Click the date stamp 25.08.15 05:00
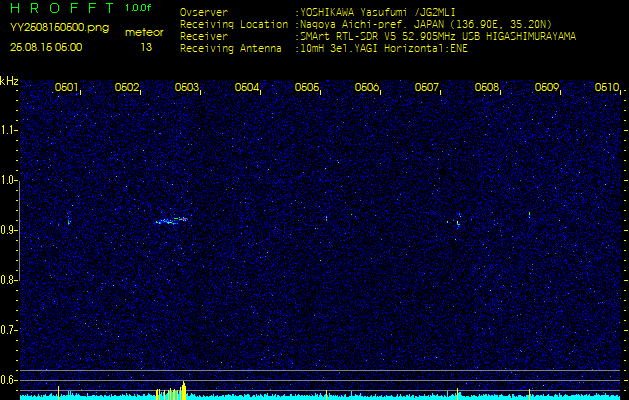 tap(46, 47)
